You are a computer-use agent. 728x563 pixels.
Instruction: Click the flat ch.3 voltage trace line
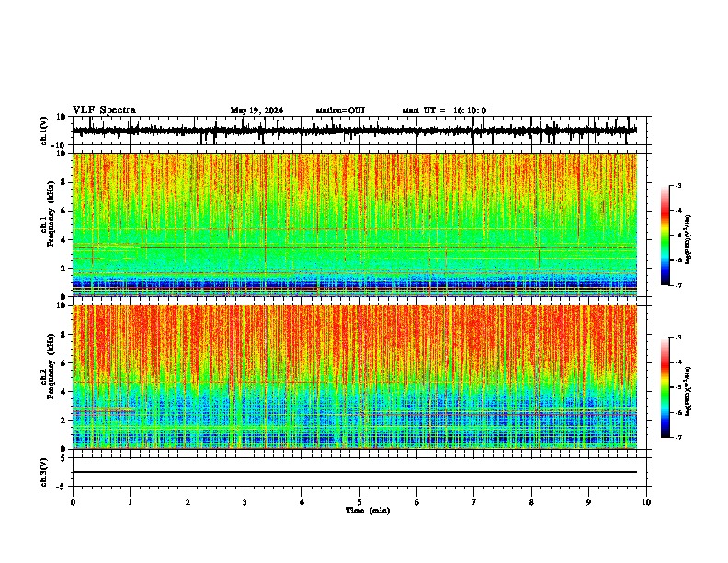coord(355,472)
